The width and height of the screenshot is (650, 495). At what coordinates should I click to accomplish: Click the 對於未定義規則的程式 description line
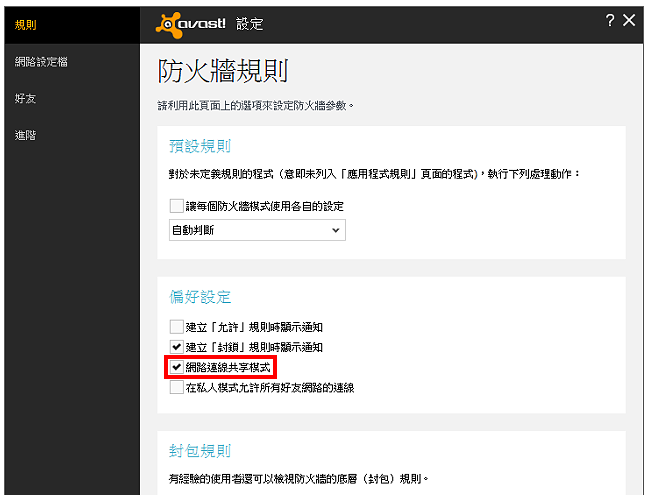coord(374,174)
